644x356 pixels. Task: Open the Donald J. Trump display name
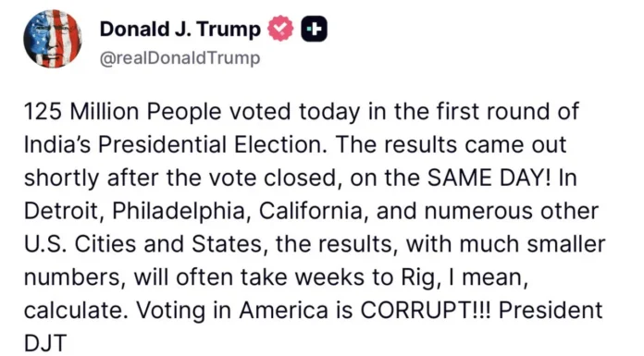(x=180, y=30)
